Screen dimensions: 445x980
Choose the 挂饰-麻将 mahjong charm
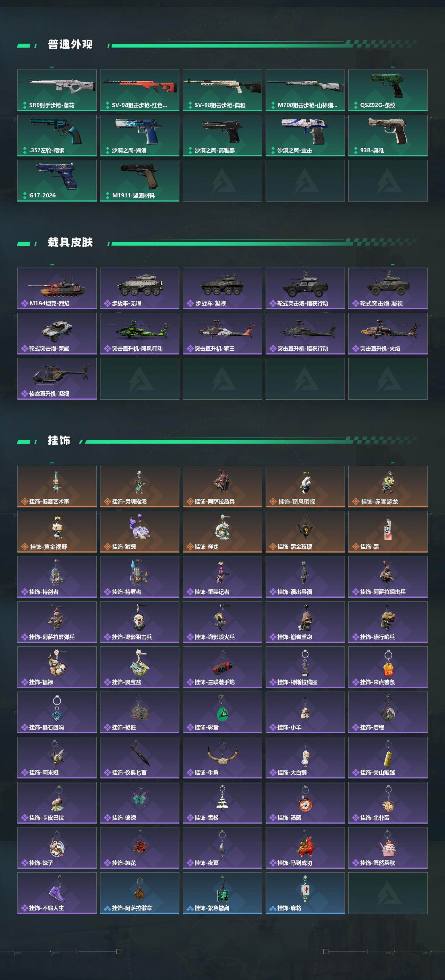point(305,893)
